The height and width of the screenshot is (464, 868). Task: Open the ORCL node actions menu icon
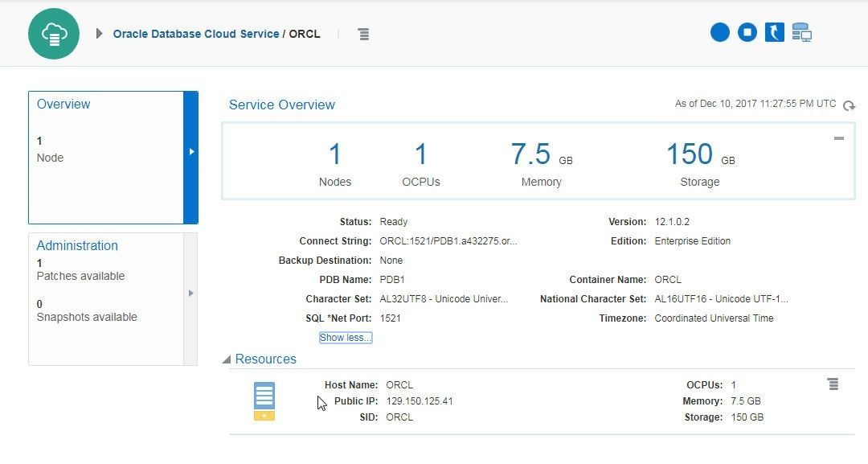[833, 384]
